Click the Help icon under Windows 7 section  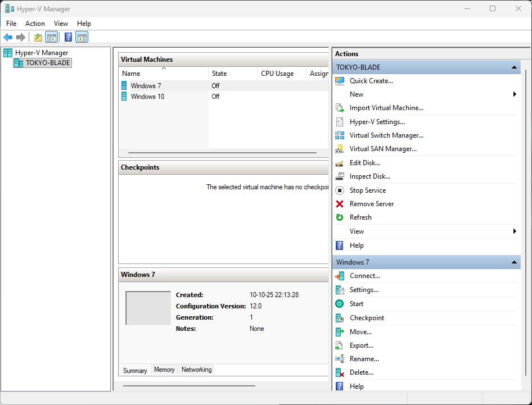(340, 386)
